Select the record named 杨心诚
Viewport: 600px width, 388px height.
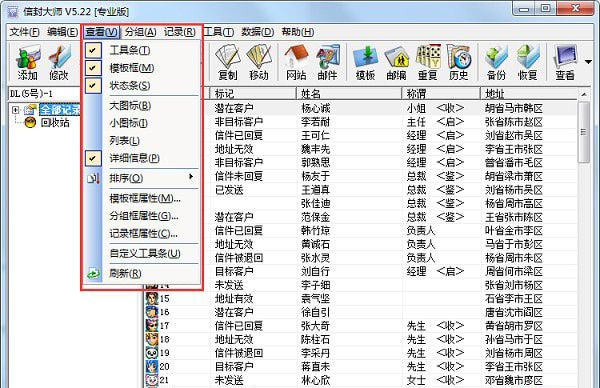tap(316, 108)
